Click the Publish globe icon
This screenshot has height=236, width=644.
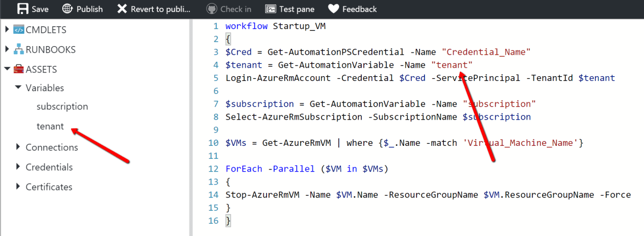[x=67, y=9]
